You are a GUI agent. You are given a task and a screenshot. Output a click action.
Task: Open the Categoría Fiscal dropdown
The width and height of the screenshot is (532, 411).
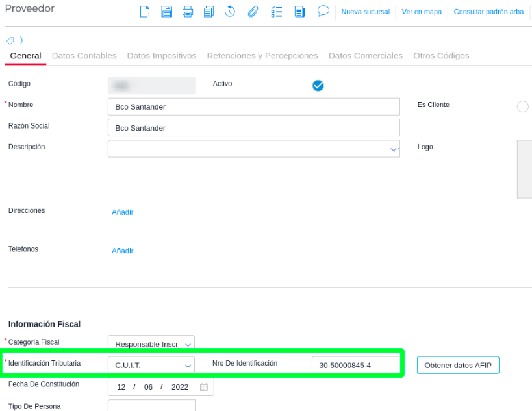click(x=188, y=345)
